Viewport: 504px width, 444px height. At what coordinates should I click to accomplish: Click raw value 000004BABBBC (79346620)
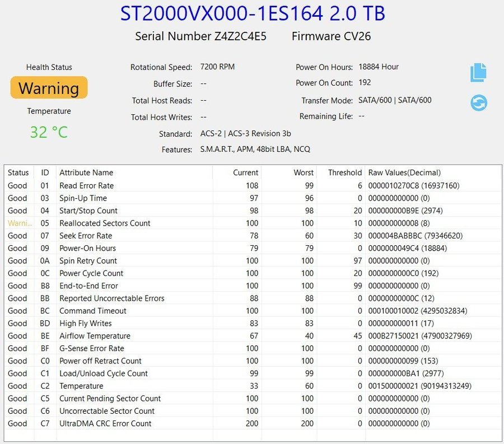tap(416, 236)
